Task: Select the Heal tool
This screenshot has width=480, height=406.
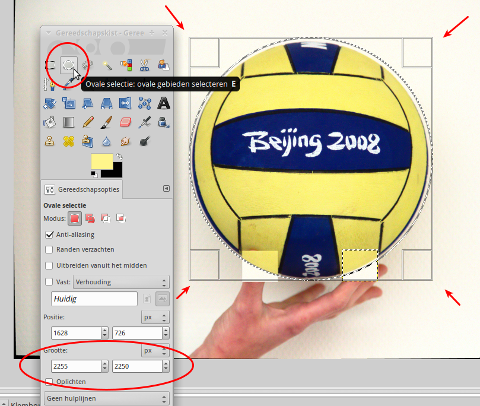Action: [69, 141]
